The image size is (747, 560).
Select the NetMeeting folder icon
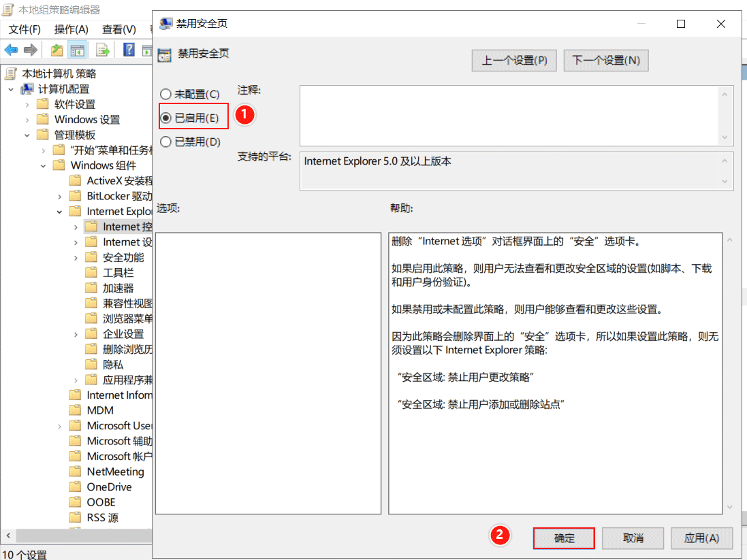tap(75, 472)
